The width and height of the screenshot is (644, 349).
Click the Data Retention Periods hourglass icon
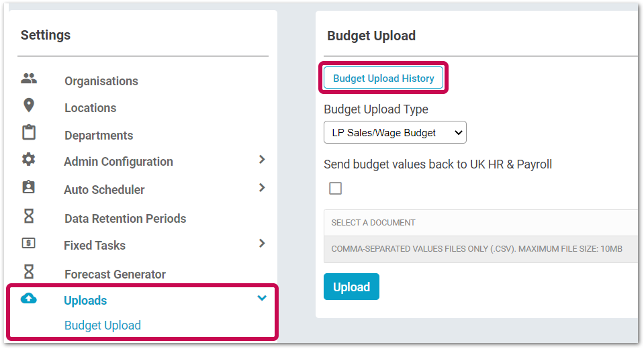(29, 215)
